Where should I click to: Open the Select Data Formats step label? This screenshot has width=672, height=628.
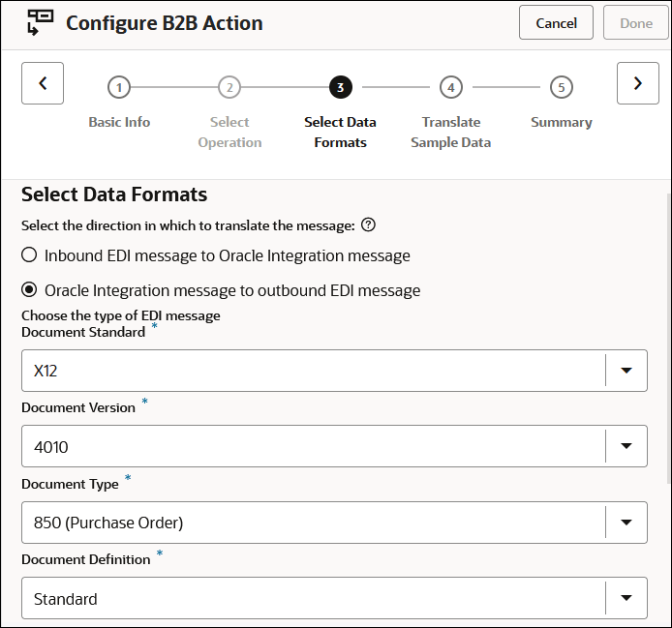click(x=340, y=132)
